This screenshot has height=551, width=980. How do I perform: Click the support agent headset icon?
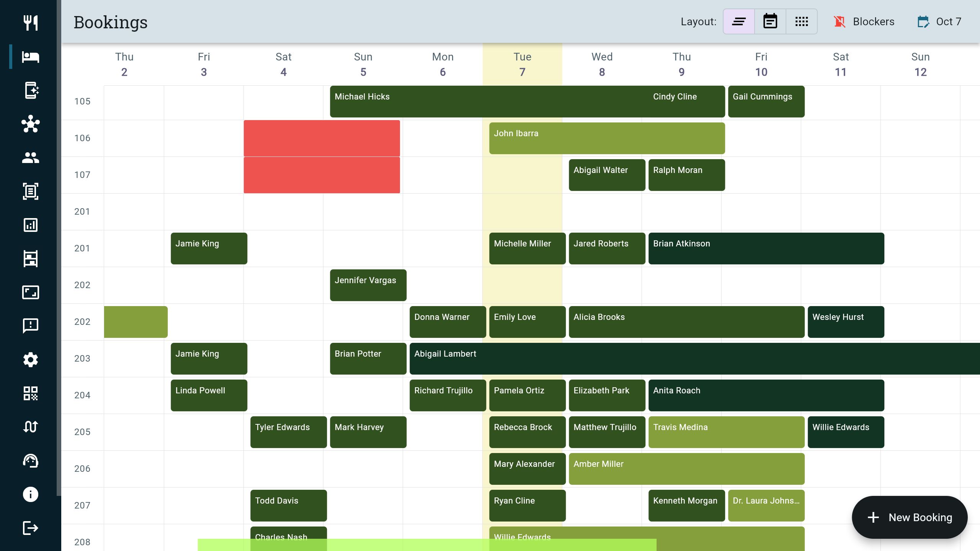point(30,461)
